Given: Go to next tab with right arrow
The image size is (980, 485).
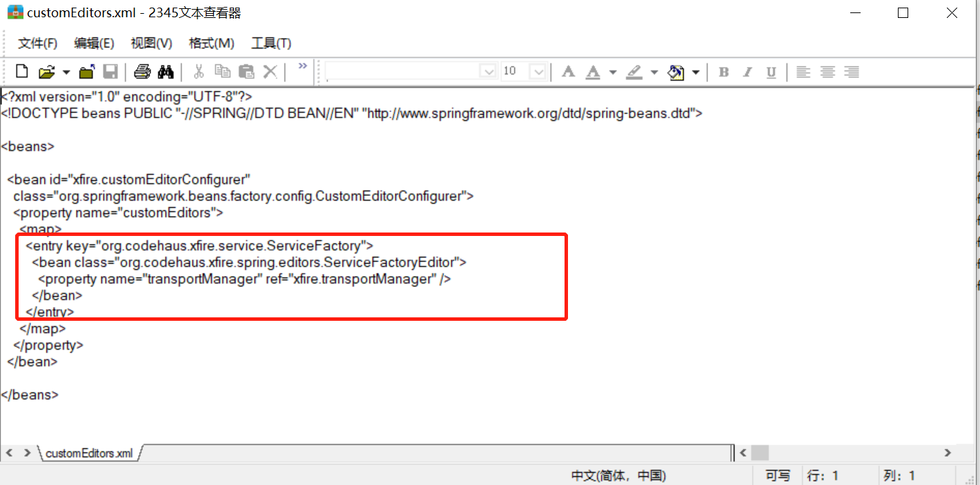Looking at the screenshot, I should click(28, 453).
